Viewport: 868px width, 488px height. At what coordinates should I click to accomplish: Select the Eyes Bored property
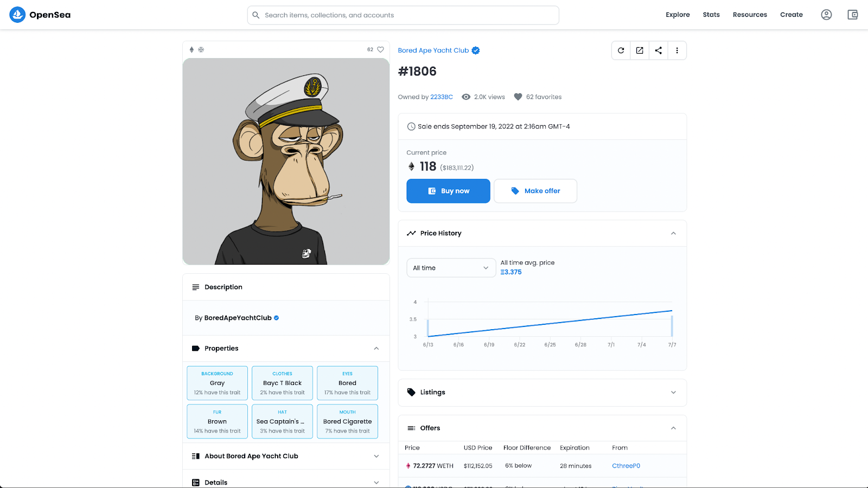coord(347,383)
